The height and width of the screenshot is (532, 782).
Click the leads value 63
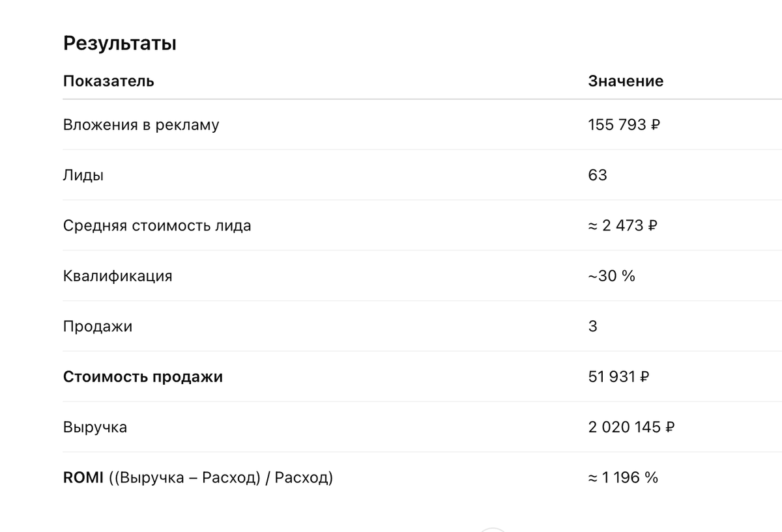pos(598,175)
